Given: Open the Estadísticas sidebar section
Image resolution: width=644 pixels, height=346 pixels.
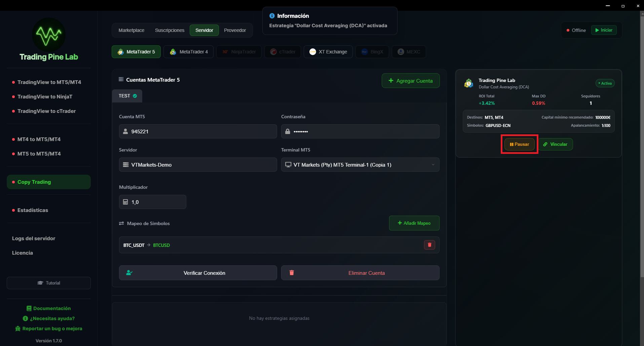Looking at the screenshot, I should pyautogui.click(x=33, y=210).
